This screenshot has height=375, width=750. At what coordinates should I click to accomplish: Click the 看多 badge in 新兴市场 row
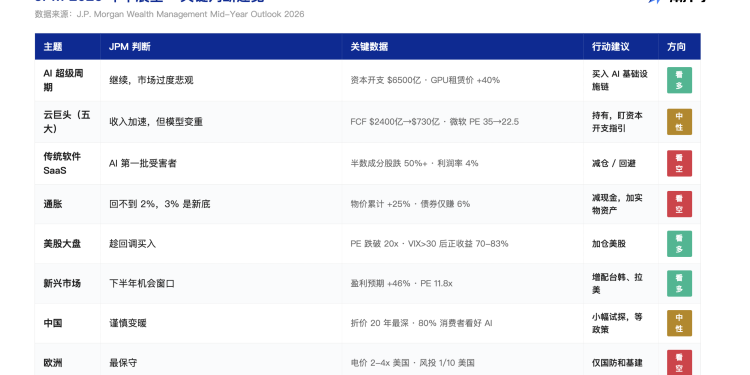click(679, 284)
